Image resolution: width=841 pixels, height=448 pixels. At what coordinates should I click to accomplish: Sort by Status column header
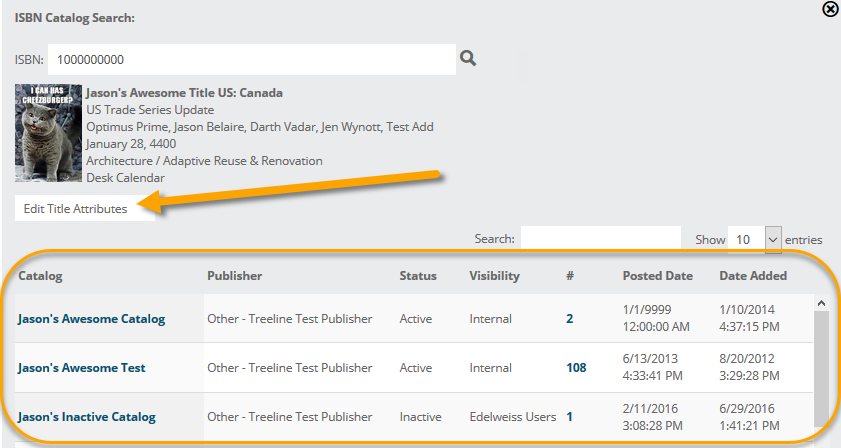[x=418, y=275]
